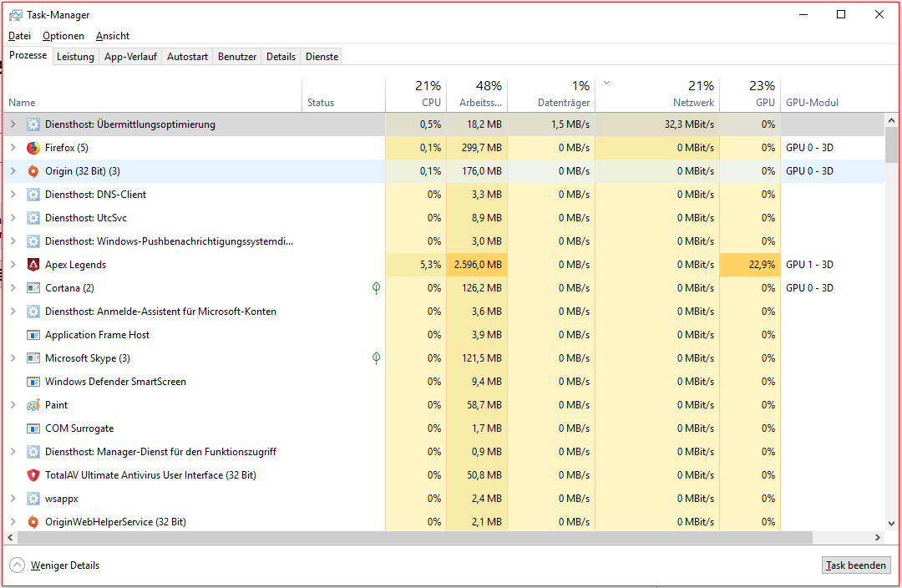
Task: Click the Paint process icon
Action: click(33, 405)
